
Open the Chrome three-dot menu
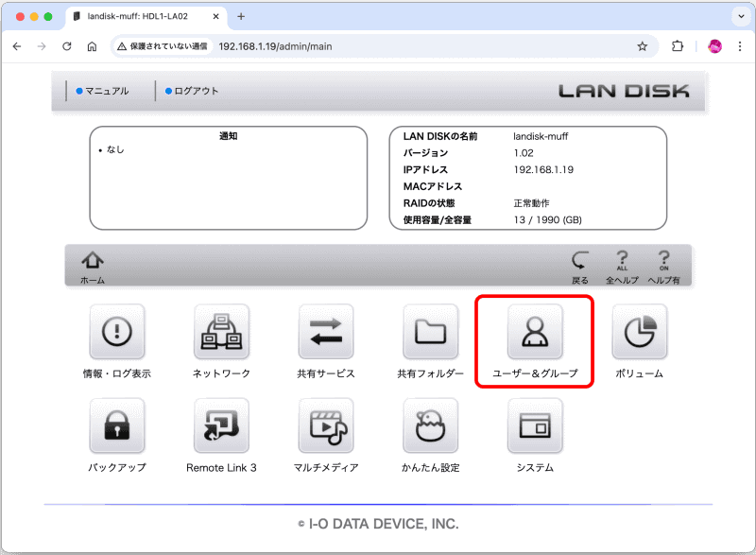[x=740, y=45]
